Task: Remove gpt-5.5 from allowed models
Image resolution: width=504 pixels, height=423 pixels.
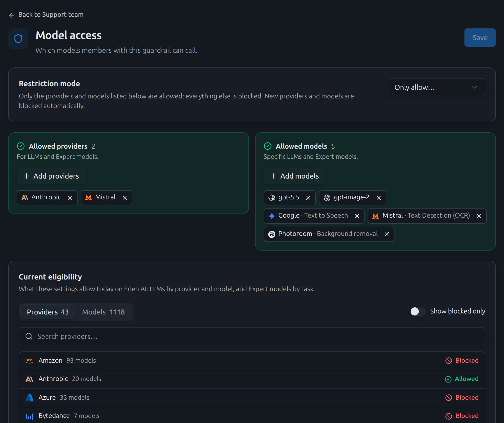Action: click(308, 198)
